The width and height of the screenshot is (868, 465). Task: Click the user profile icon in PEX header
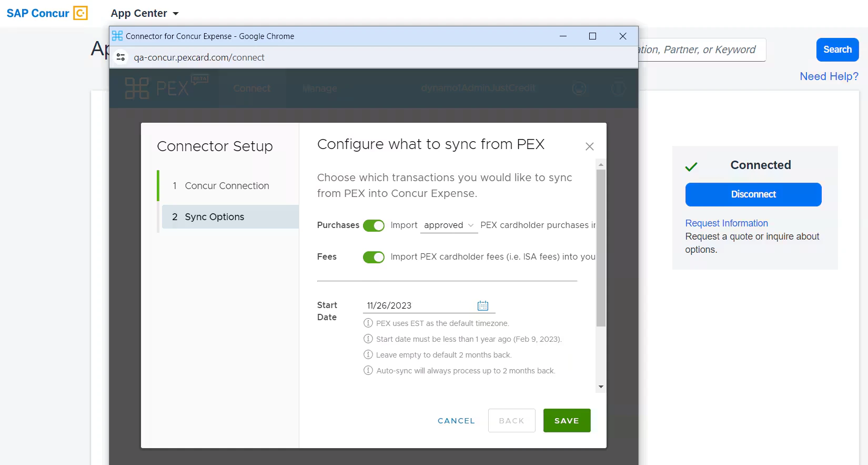click(x=579, y=88)
